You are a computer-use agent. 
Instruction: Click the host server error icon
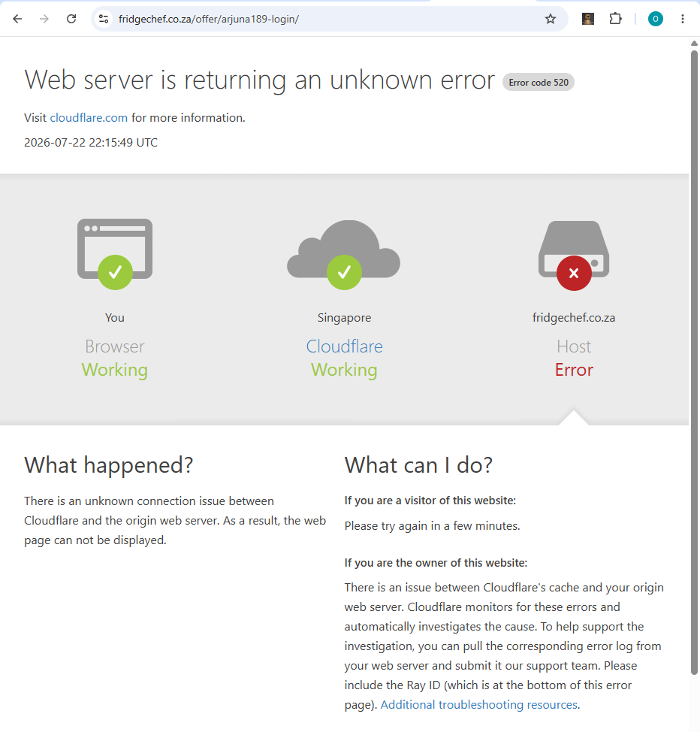(574, 256)
